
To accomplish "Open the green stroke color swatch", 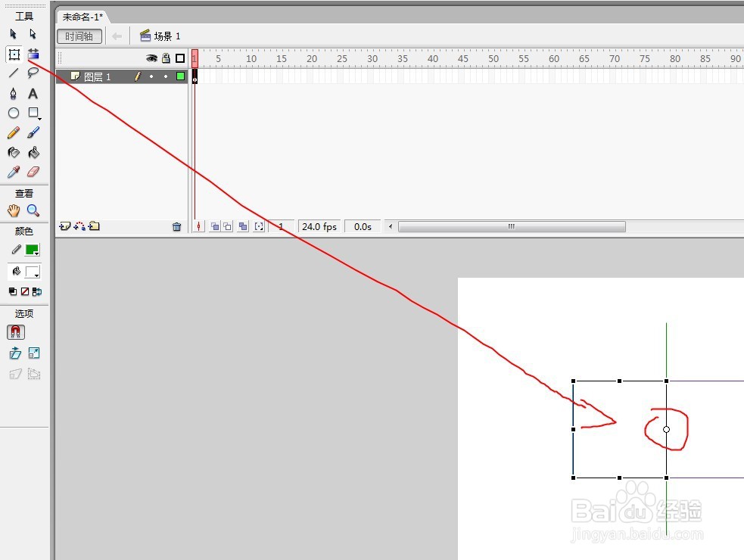I will coord(33,250).
